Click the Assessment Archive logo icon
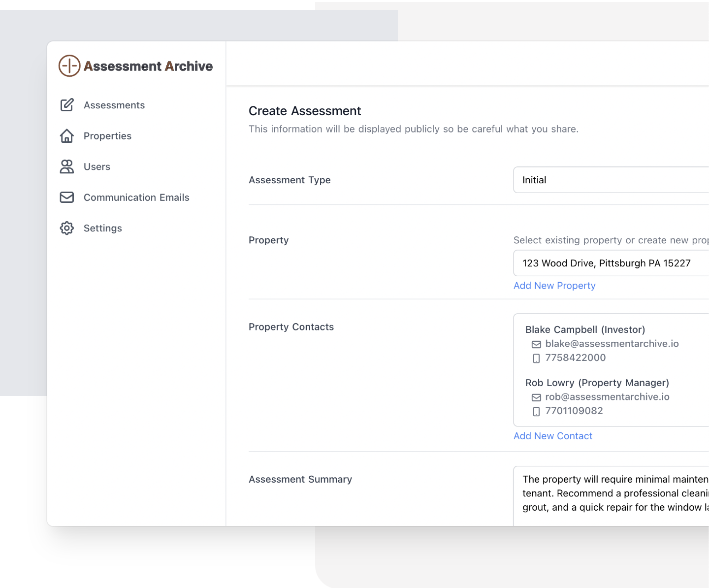Viewport: 709px width, 588px height. pyautogui.click(x=69, y=66)
